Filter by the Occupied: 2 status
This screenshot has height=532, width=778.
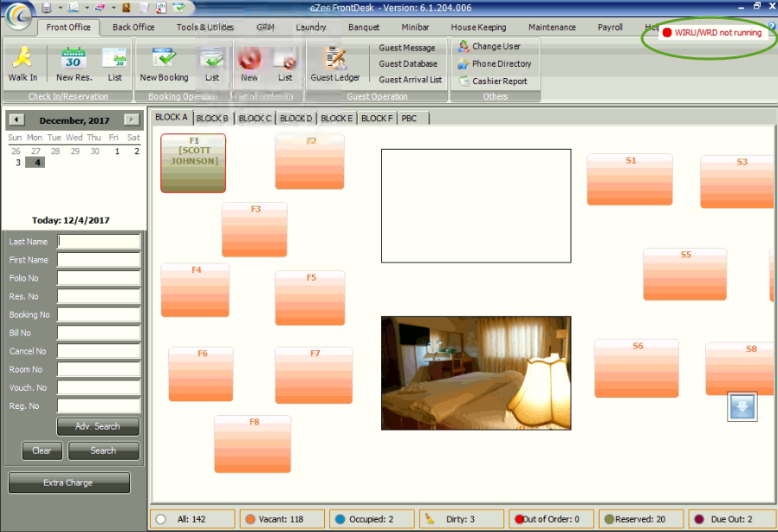coord(372,519)
